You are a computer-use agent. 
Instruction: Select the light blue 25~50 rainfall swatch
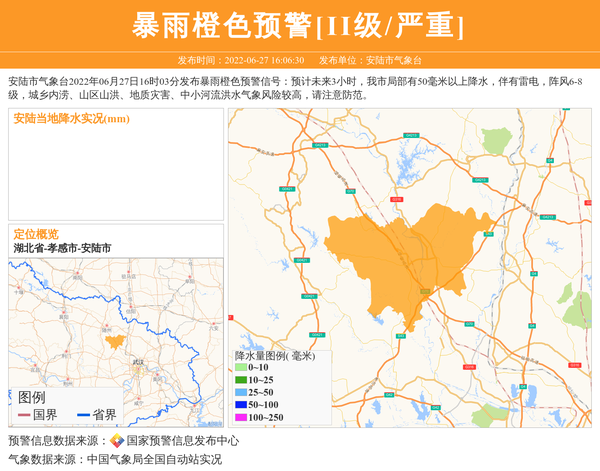point(240,392)
